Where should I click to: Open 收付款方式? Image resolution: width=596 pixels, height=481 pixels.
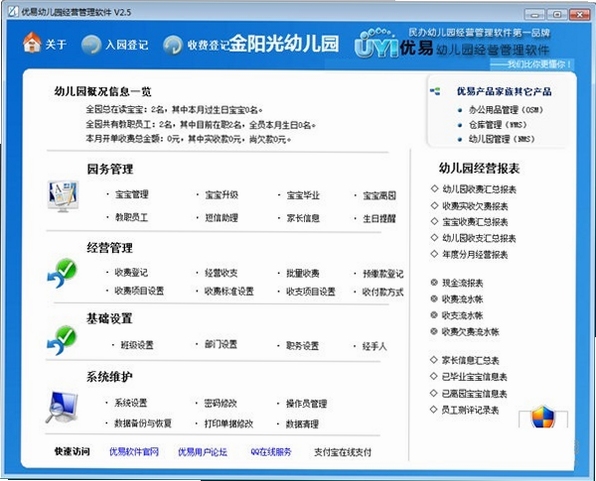pos(383,292)
